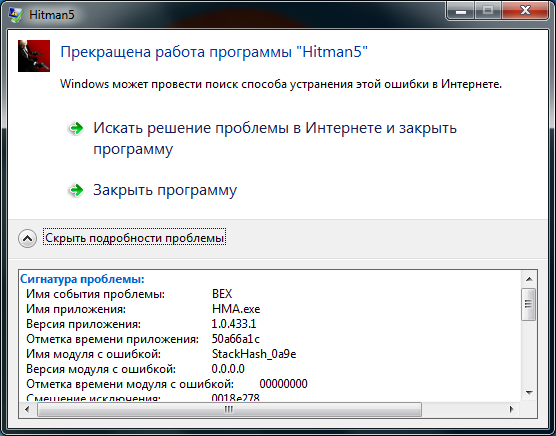
Task: Click label "Имя модуля с ошибкой:"
Action: (x=94, y=354)
